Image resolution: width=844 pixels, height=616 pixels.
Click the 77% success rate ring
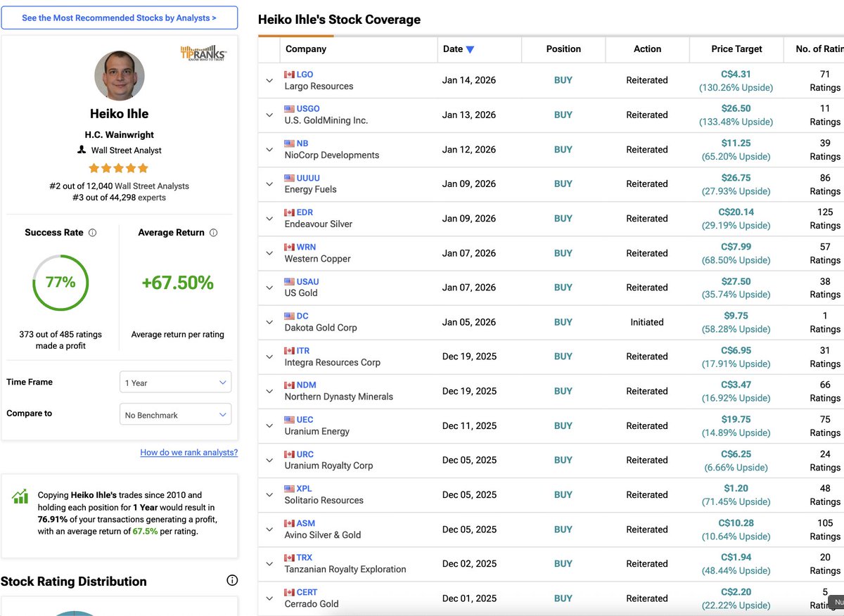point(60,283)
